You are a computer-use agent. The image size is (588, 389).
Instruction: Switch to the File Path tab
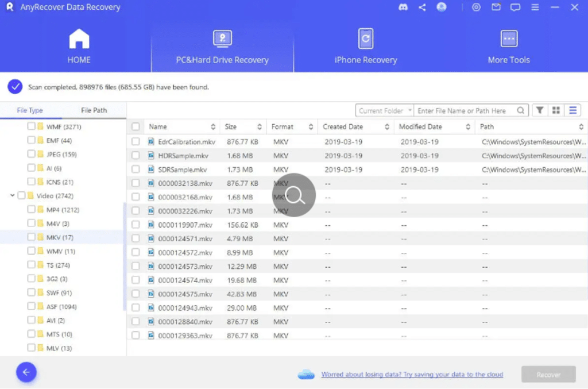(x=95, y=109)
